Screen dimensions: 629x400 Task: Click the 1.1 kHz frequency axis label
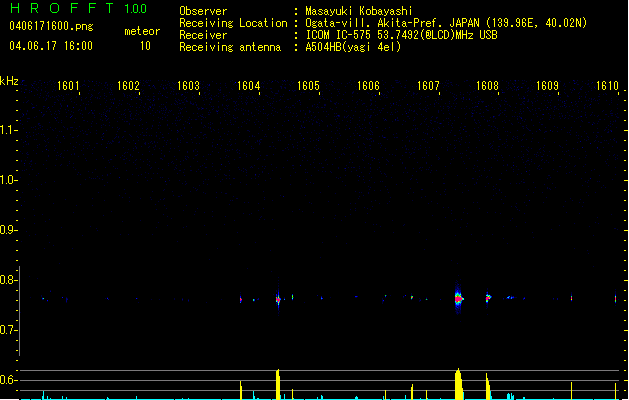click(x=8, y=130)
